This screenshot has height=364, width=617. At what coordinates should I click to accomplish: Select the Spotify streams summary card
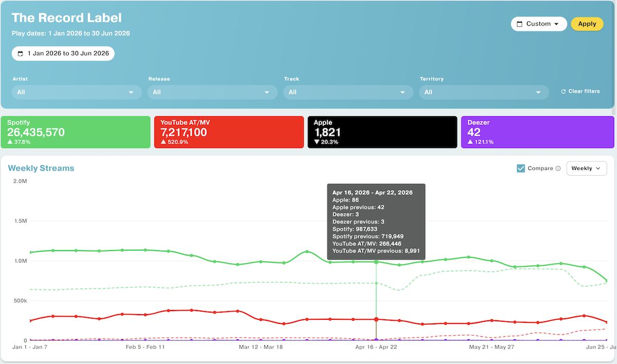coord(76,132)
